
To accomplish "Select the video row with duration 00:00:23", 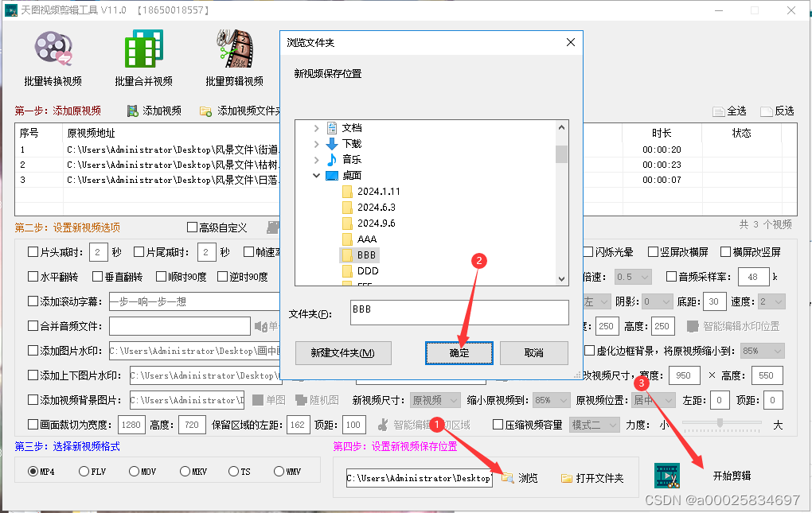I will [405, 165].
